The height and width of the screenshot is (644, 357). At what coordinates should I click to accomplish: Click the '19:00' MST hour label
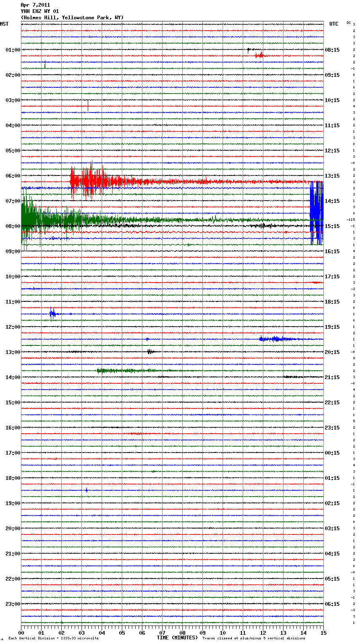[13, 503]
